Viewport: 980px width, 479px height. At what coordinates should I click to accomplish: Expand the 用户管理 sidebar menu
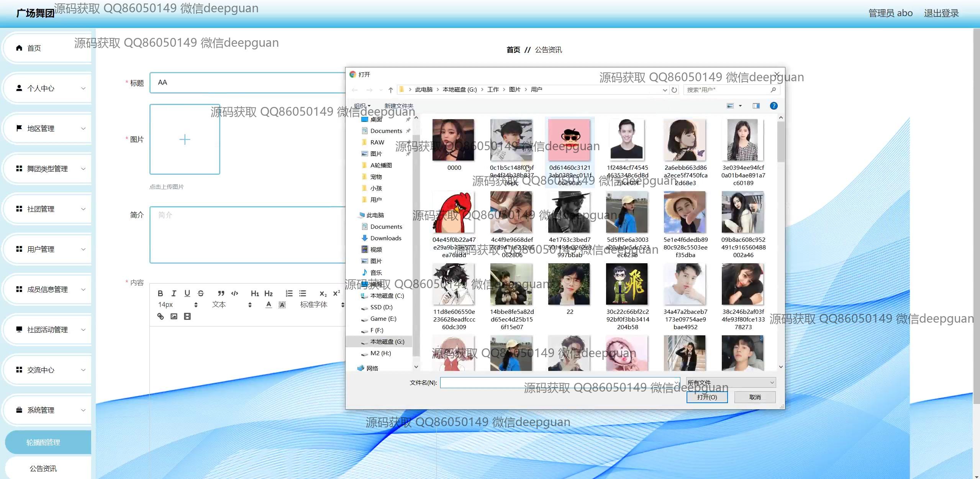(49, 249)
